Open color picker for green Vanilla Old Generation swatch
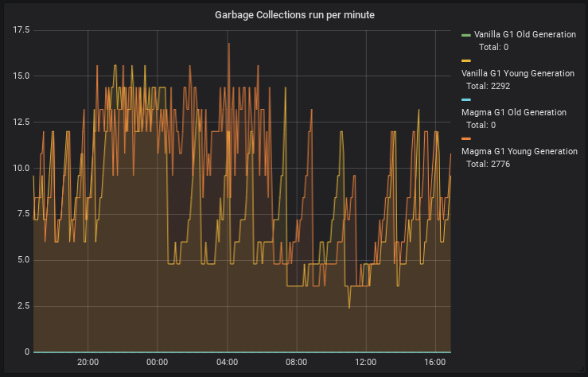This screenshot has width=588, height=377. pos(466,35)
